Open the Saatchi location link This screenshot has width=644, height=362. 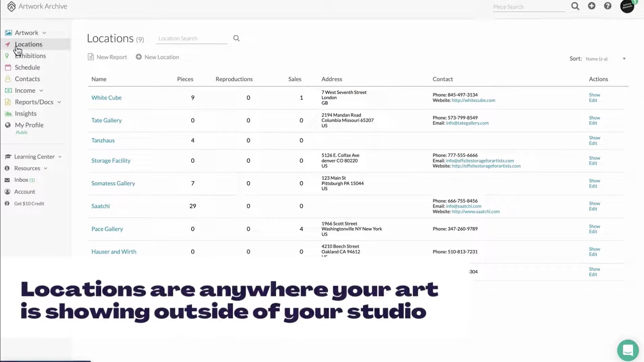[100, 206]
